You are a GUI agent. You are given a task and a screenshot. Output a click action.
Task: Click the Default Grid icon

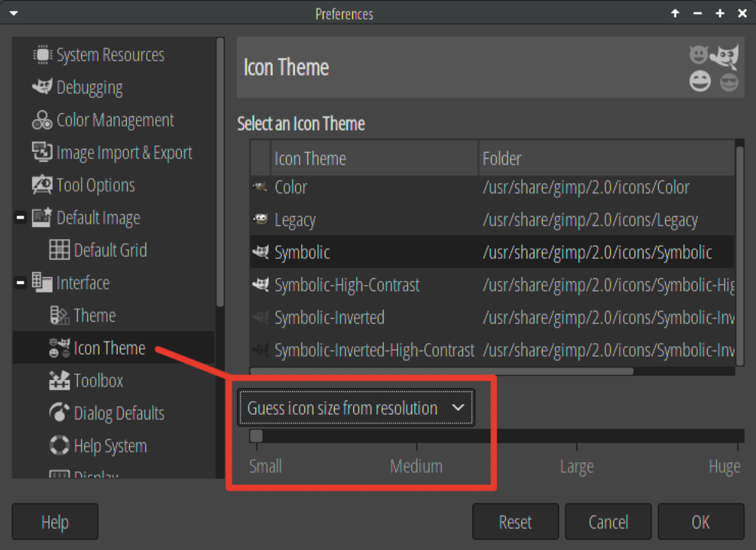pos(59,251)
